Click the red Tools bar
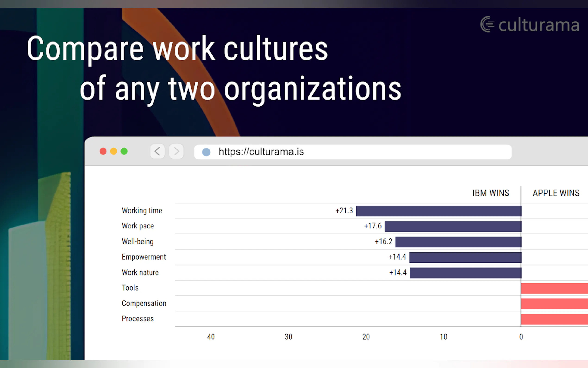Viewport: 588px width, 368px height. [x=554, y=289]
